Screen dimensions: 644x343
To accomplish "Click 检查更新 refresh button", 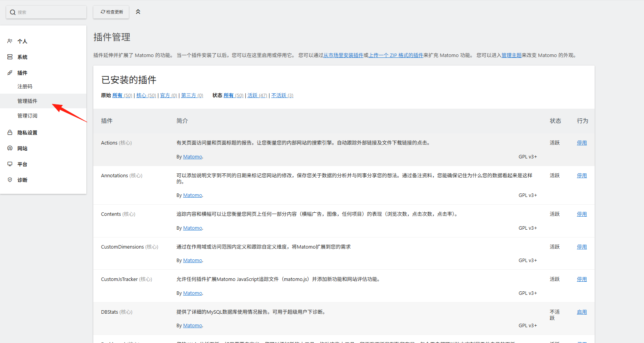I will click(111, 12).
